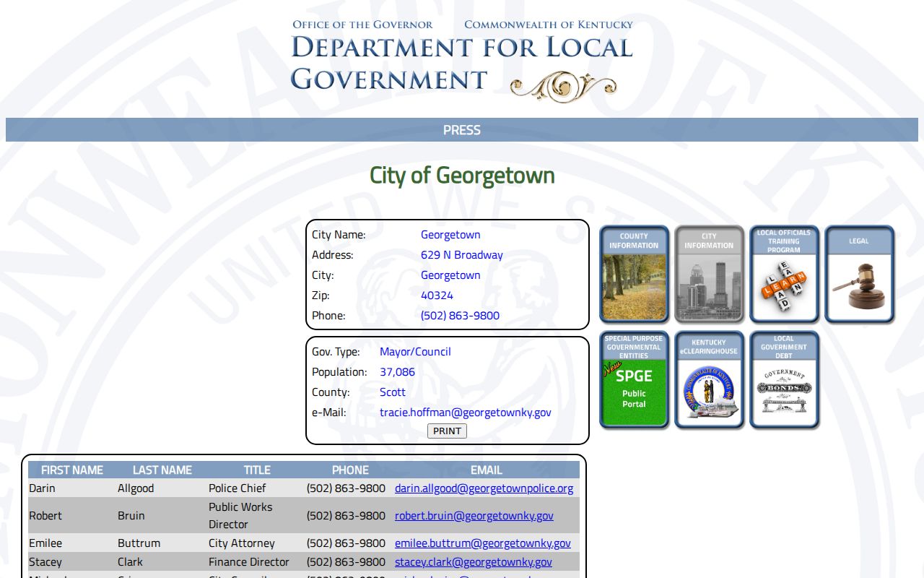Image resolution: width=924 pixels, height=578 pixels.
Task: Open the Kentucky eClearinghouse tile
Action: pyautogui.click(x=709, y=380)
